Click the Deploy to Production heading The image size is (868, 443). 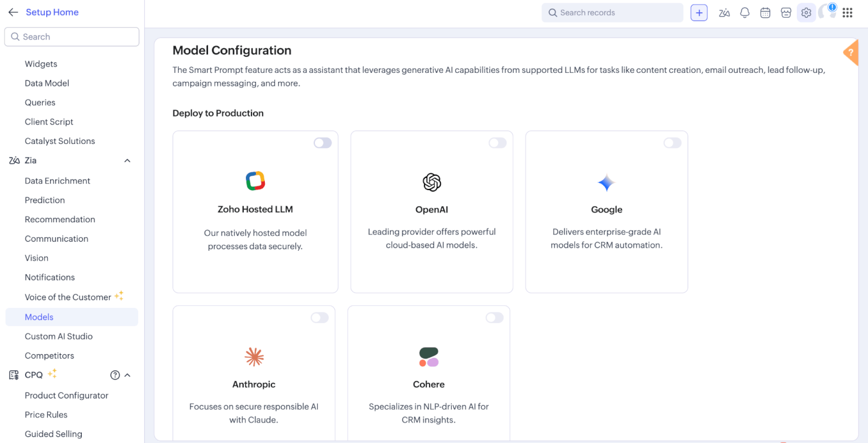218,113
